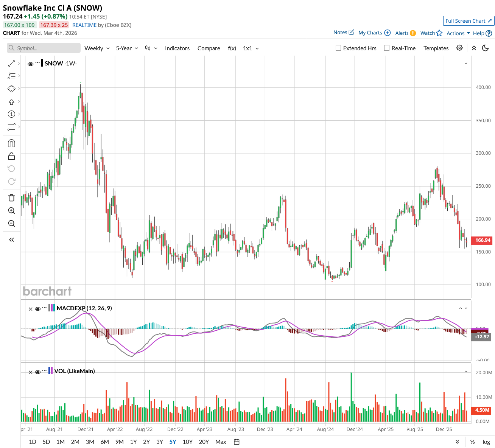Collapse the VOL pane with chevron
The width and height of the screenshot is (495, 448).
coord(466,372)
